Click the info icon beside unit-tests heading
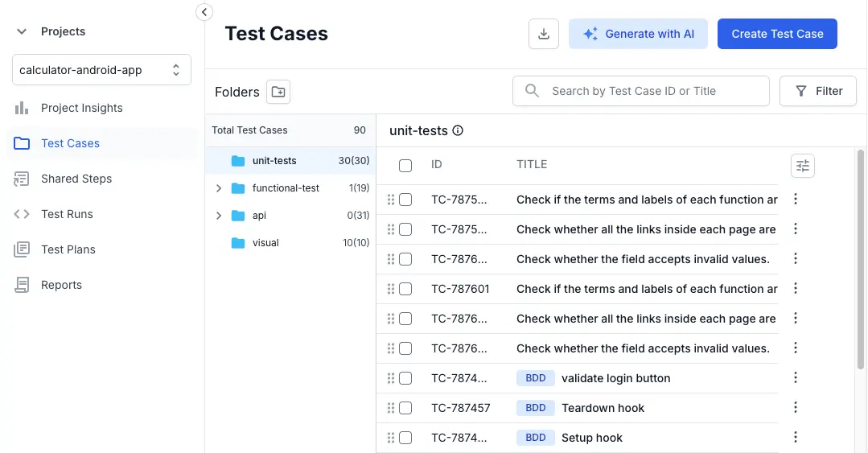 point(459,131)
